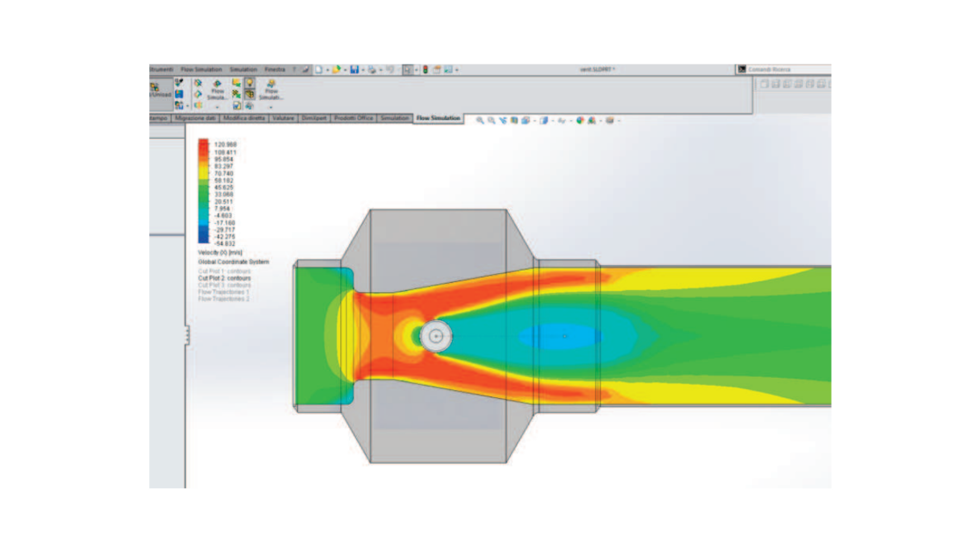
Task: Toggle visibility of Cut Plot 1 contours
Action: [223, 271]
